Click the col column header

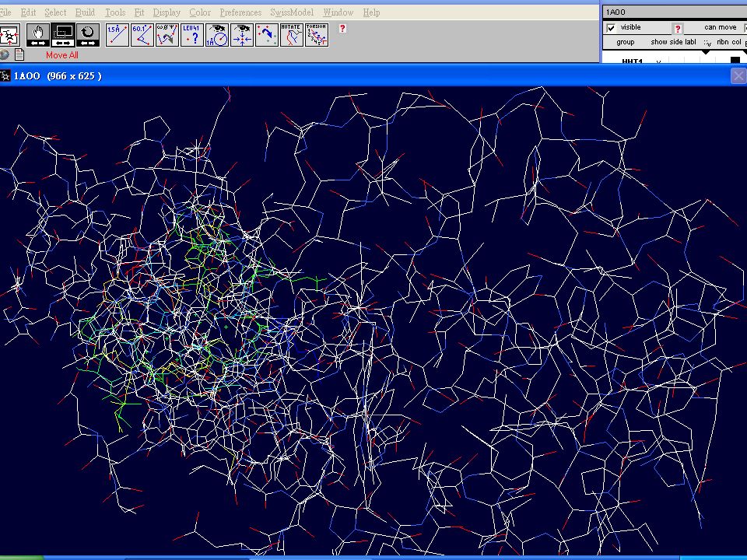(x=736, y=42)
